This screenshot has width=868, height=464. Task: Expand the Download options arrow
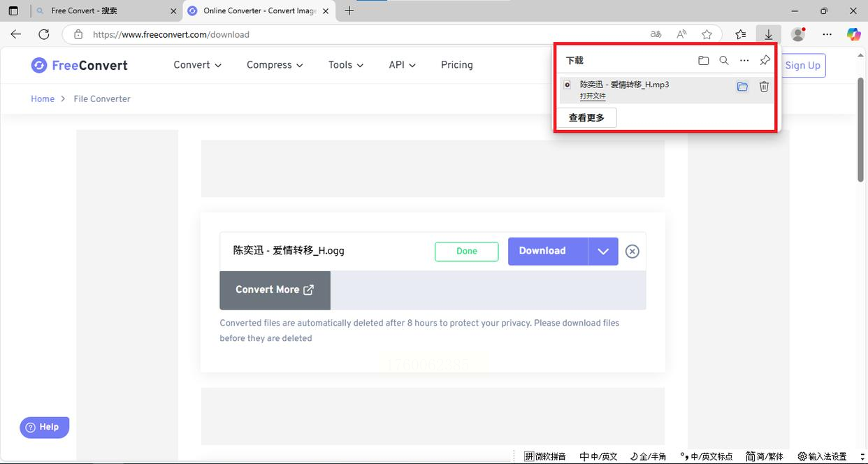(x=603, y=252)
